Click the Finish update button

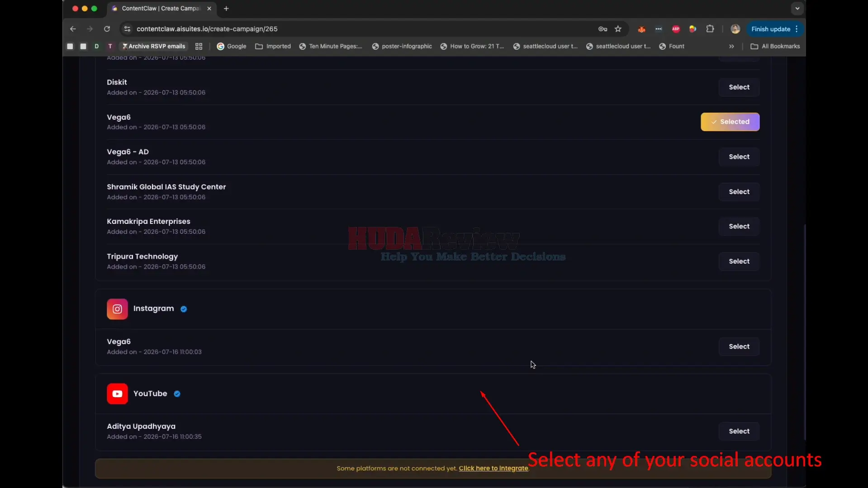[x=771, y=29]
